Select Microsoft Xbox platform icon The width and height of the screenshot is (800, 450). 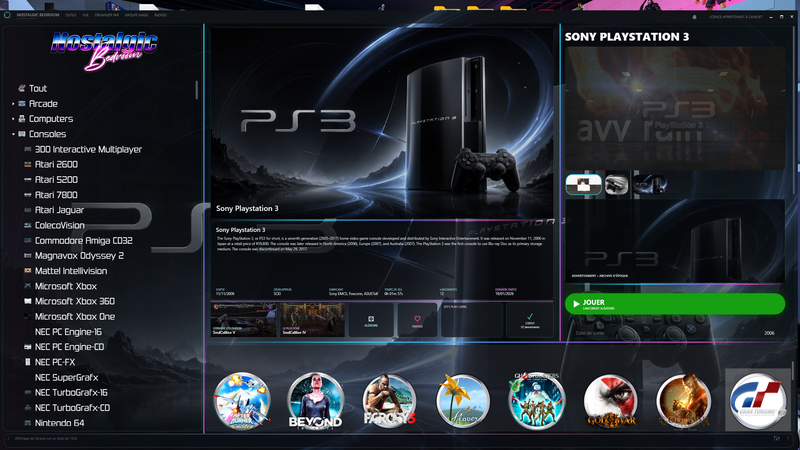point(28,286)
